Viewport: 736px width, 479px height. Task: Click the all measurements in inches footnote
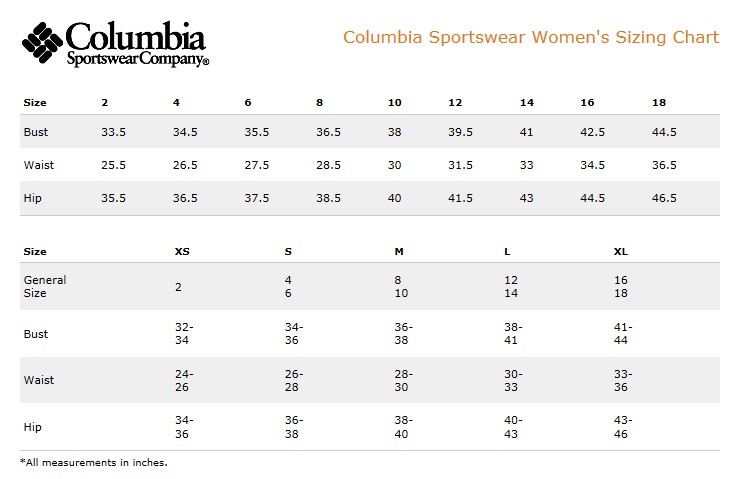point(93,463)
